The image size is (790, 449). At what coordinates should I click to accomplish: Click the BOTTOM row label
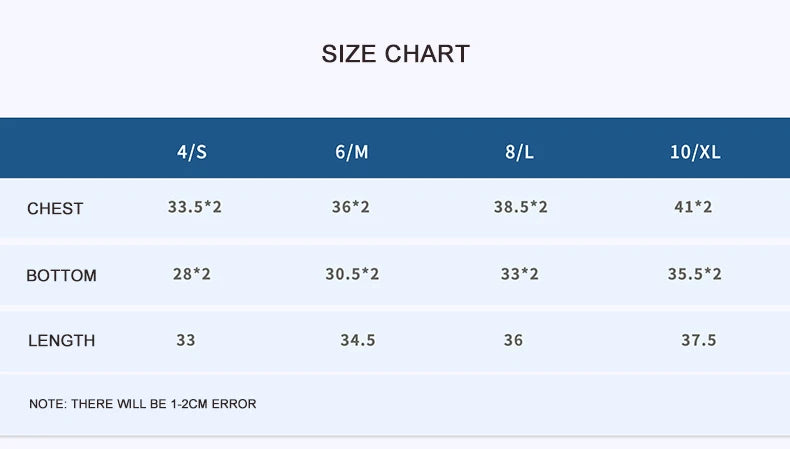pos(61,275)
